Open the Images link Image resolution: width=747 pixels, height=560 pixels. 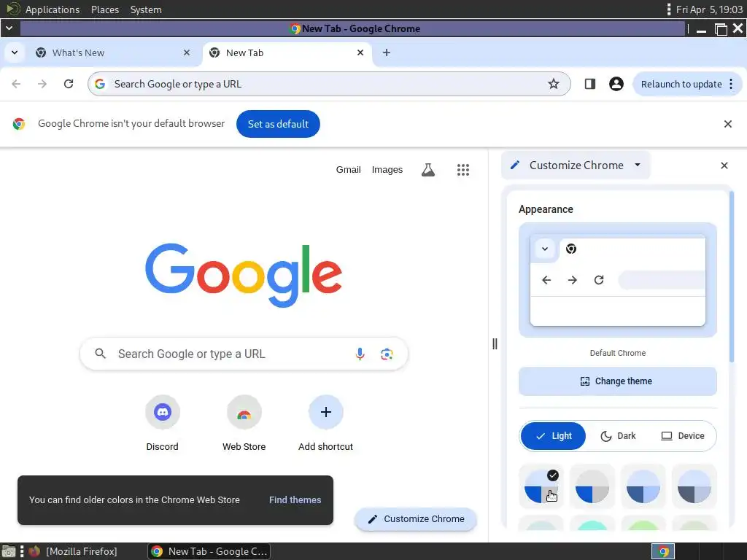387,169
